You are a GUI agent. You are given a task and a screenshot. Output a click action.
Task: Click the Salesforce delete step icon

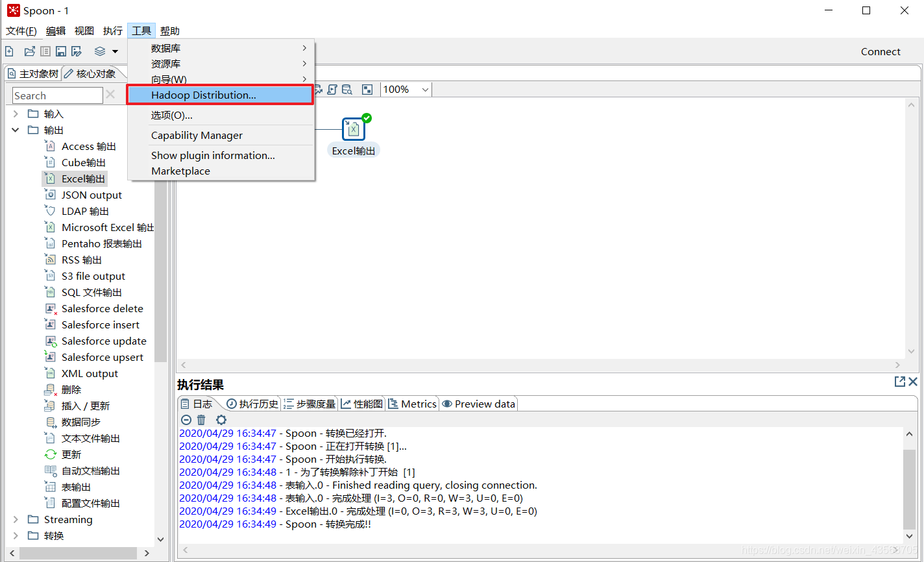tap(50, 308)
